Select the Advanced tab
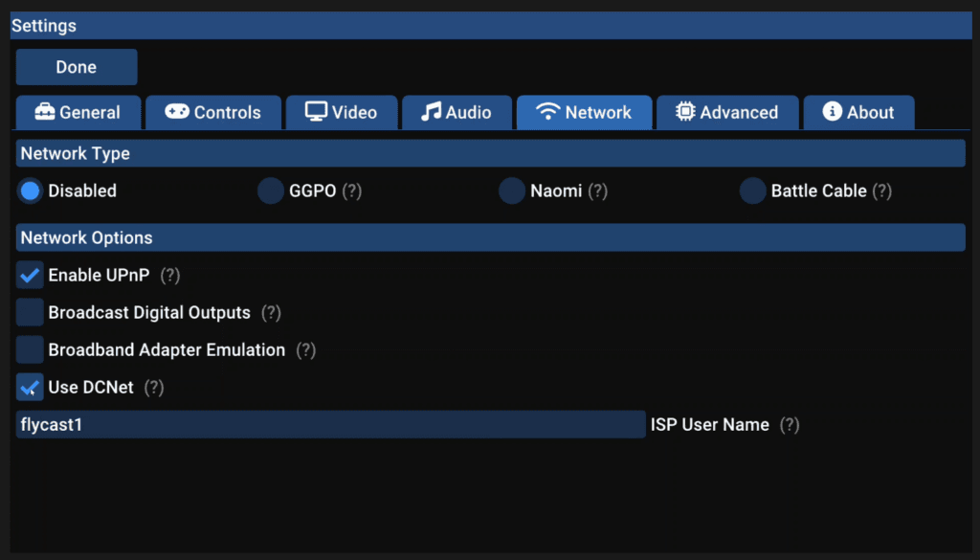The width and height of the screenshot is (980, 560). 726,112
